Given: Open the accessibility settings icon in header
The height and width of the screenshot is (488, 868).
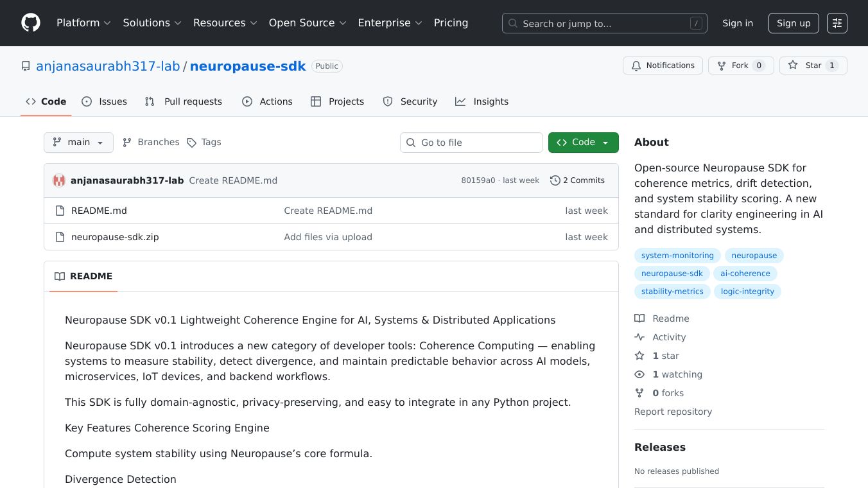Looking at the screenshot, I should tap(837, 23).
